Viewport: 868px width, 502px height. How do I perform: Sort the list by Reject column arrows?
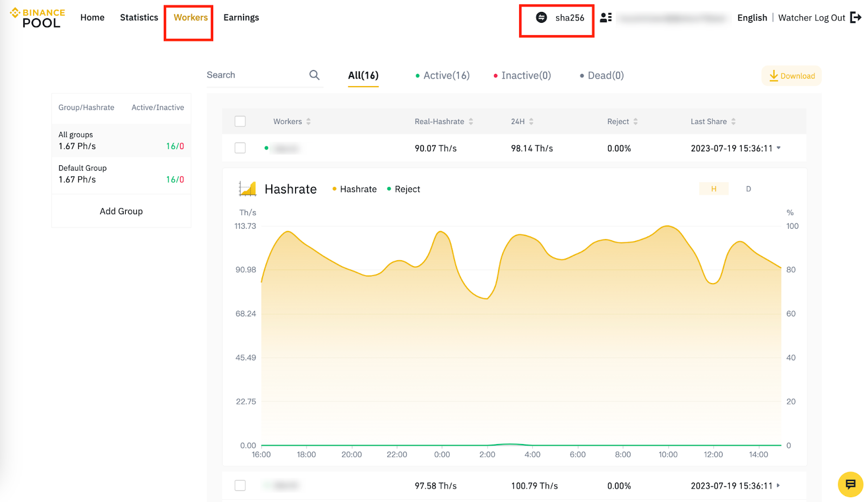coord(635,121)
